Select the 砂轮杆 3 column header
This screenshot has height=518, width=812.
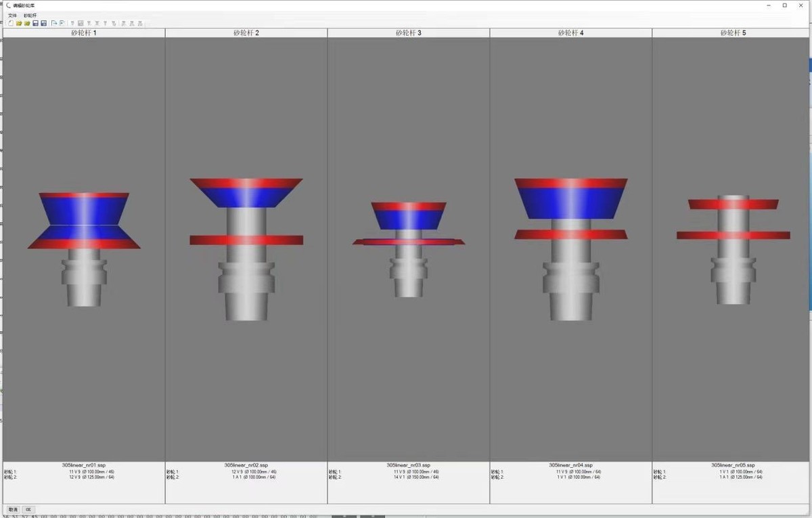[409, 33]
